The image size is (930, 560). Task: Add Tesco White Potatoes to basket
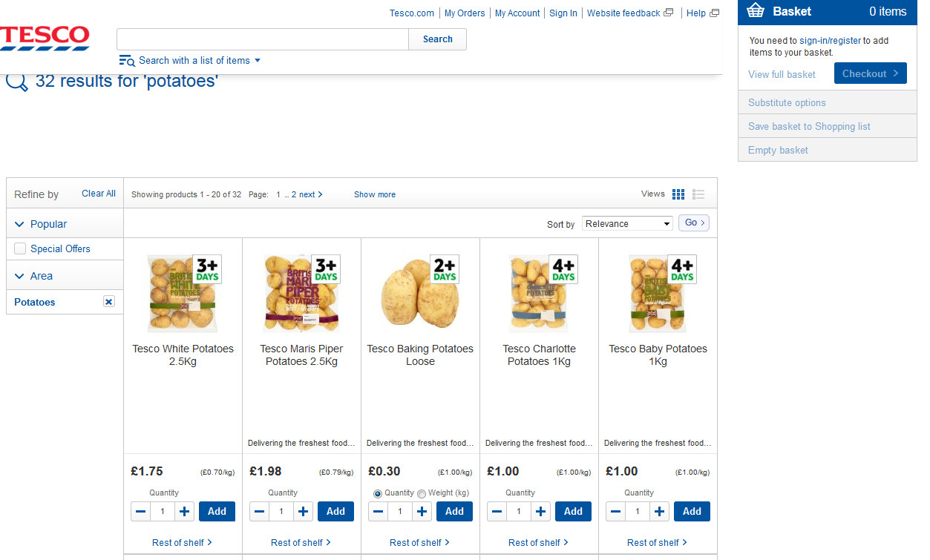point(217,511)
